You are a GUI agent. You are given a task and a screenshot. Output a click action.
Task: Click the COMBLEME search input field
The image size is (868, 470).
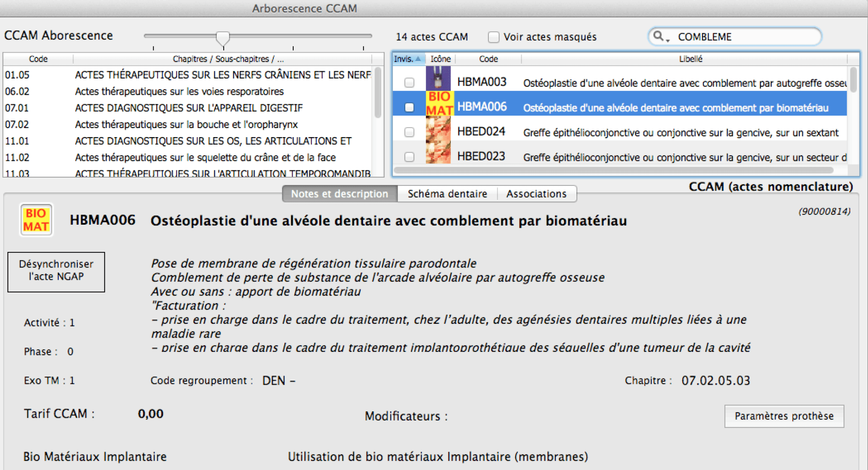(x=742, y=37)
